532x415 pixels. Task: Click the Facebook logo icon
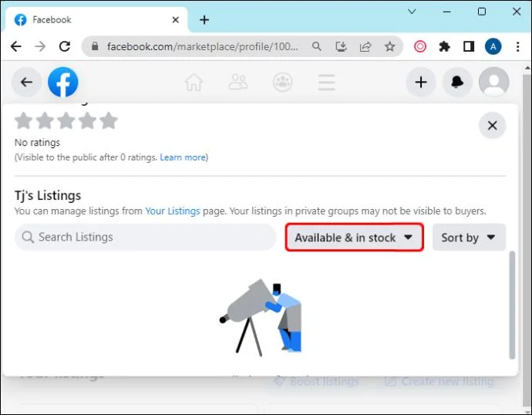[63, 82]
